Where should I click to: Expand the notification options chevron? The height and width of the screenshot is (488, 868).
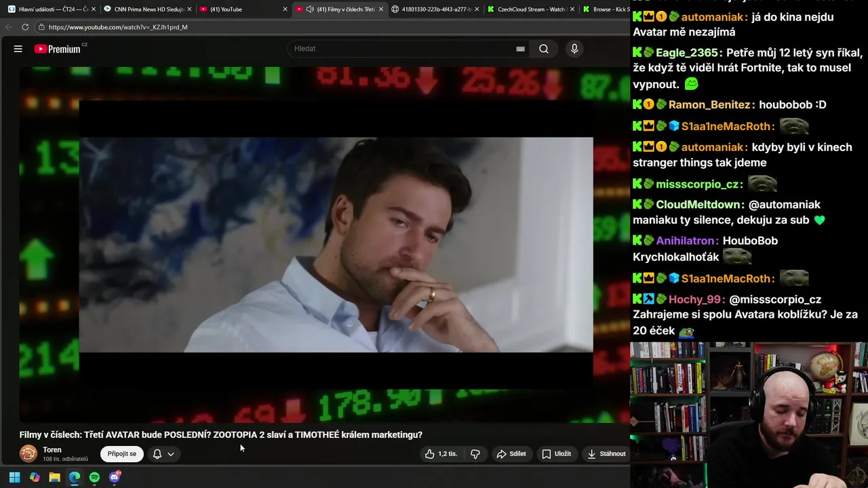click(x=171, y=454)
